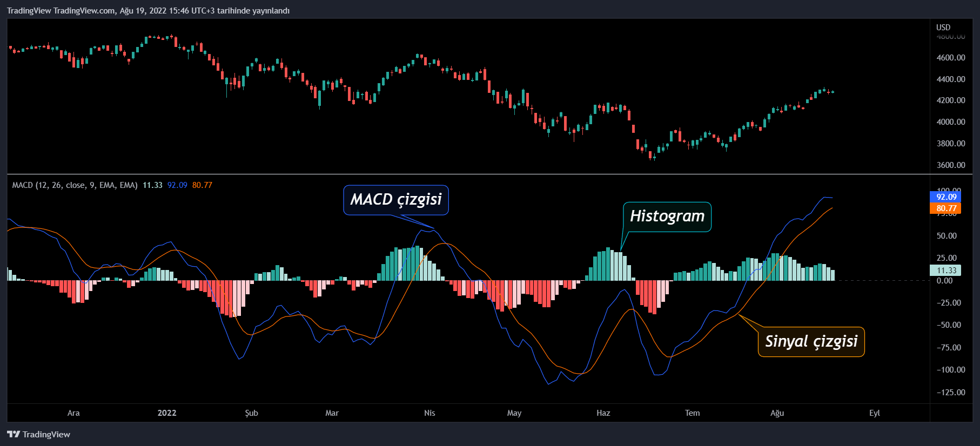This screenshot has height=446, width=980.
Task: Select the MACD (12, 26, close, 9, EMA, EMA) legend title
Action: (75, 185)
